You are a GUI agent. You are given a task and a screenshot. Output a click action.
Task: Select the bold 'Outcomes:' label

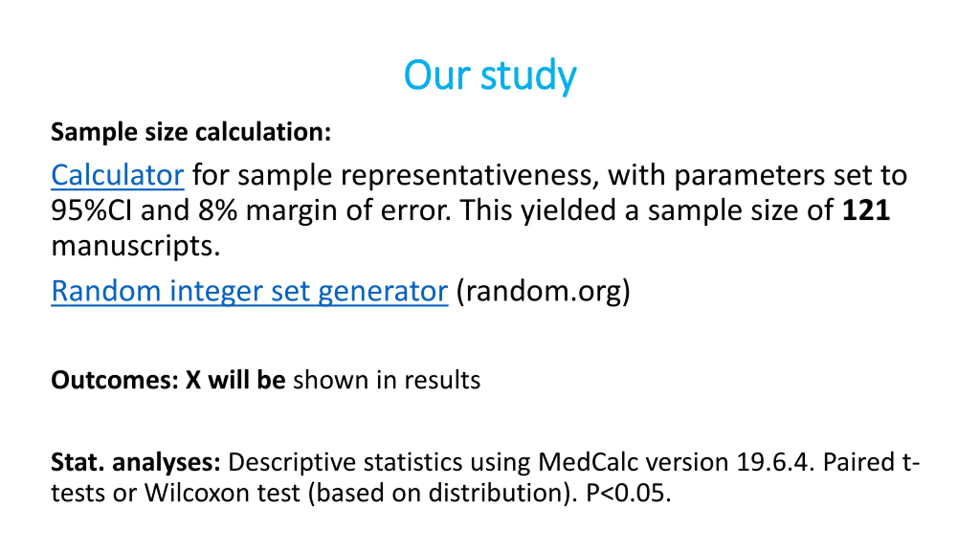click(x=115, y=380)
